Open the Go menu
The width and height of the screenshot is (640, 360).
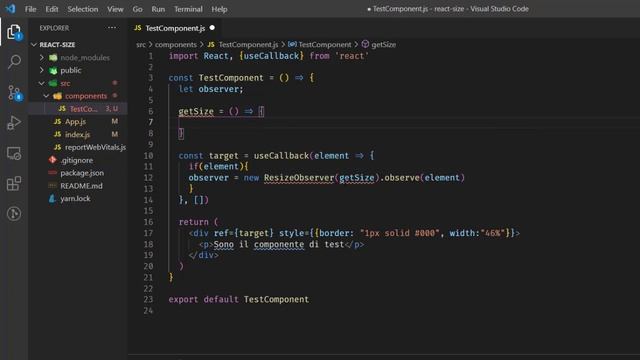click(x=138, y=9)
